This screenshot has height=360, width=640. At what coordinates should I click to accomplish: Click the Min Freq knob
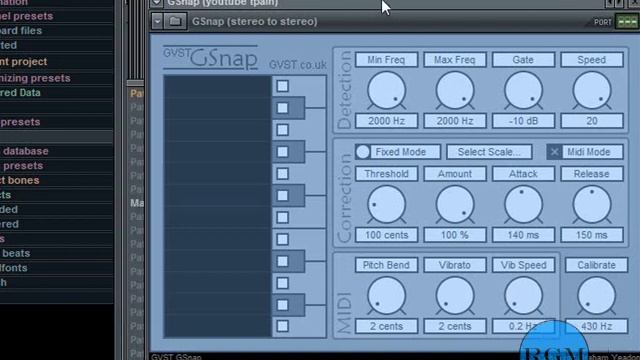click(386, 91)
